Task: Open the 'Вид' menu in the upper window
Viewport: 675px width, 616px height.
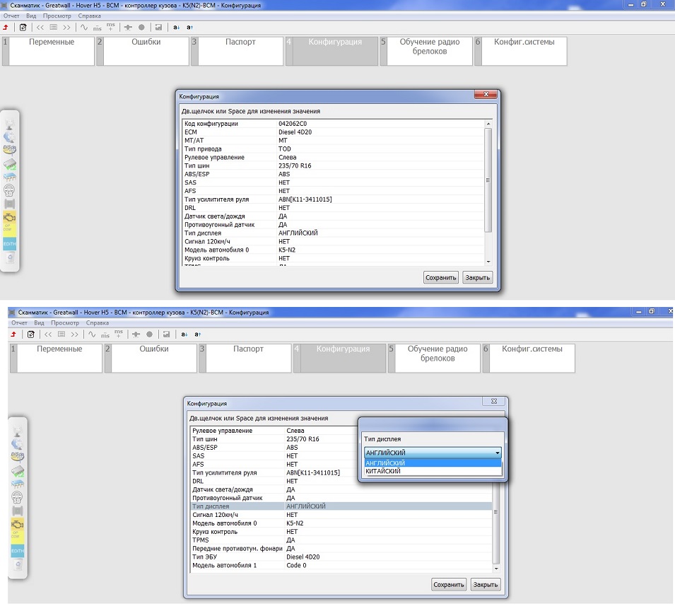Action: pos(31,16)
